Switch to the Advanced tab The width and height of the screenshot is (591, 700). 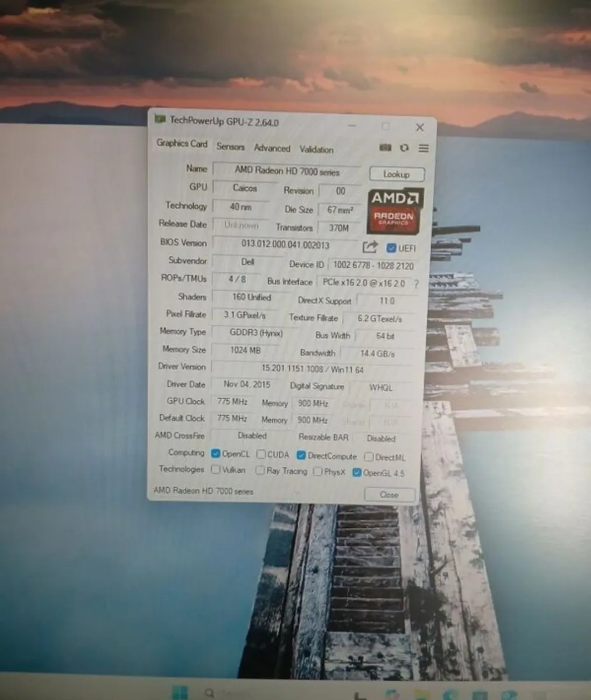(272, 148)
